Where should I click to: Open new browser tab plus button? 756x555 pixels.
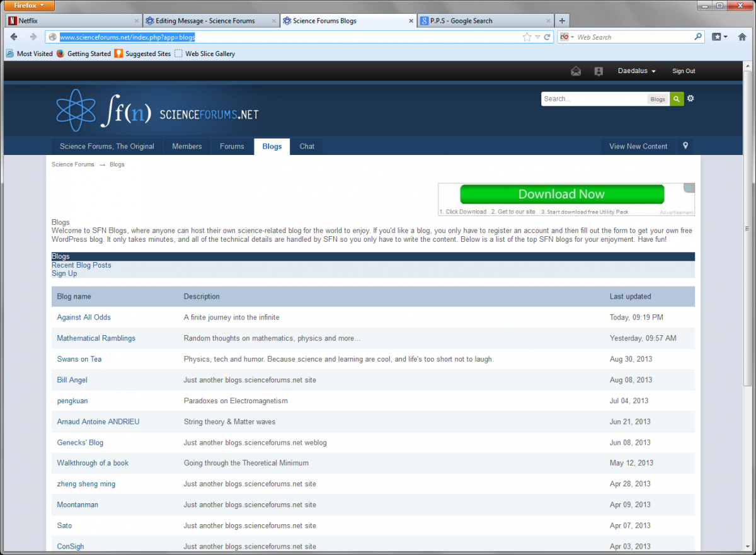tap(562, 21)
